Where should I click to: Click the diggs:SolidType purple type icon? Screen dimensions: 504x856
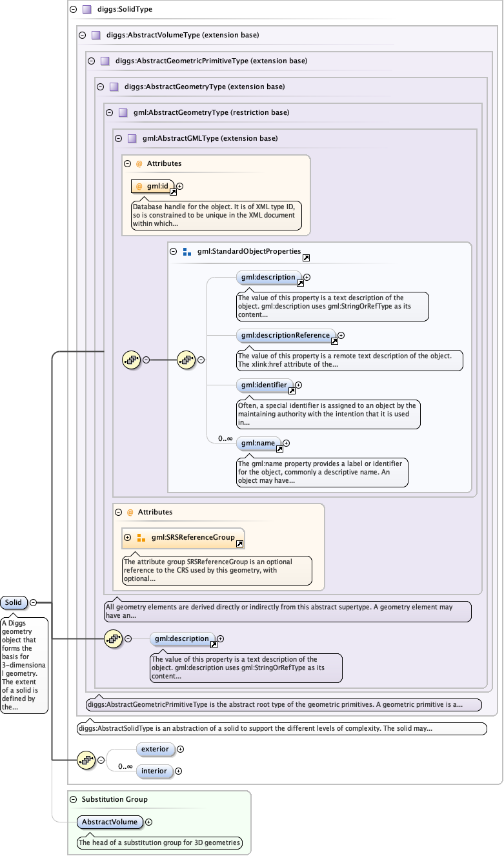[86, 10]
